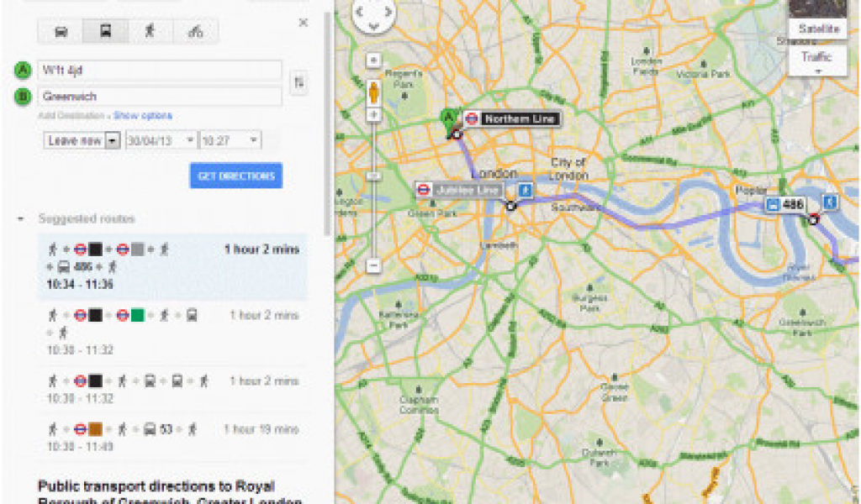Open the date 30/04/13 dropdown

(161, 140)
